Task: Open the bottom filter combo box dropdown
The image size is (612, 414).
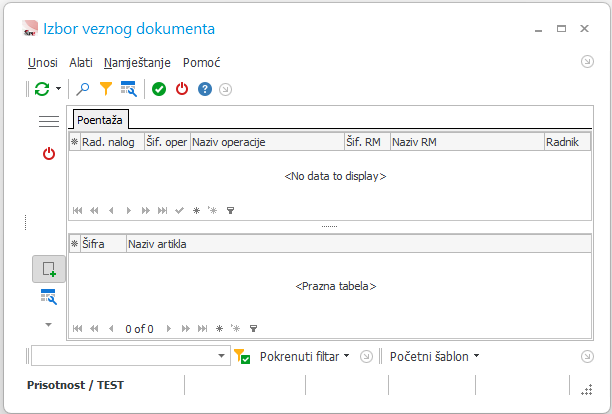Action: pyautogui.click(x=221, y=356)
